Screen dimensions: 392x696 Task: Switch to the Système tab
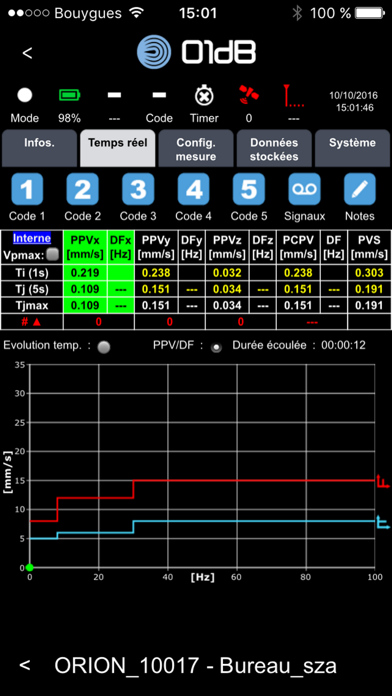(x=352, y=148)
